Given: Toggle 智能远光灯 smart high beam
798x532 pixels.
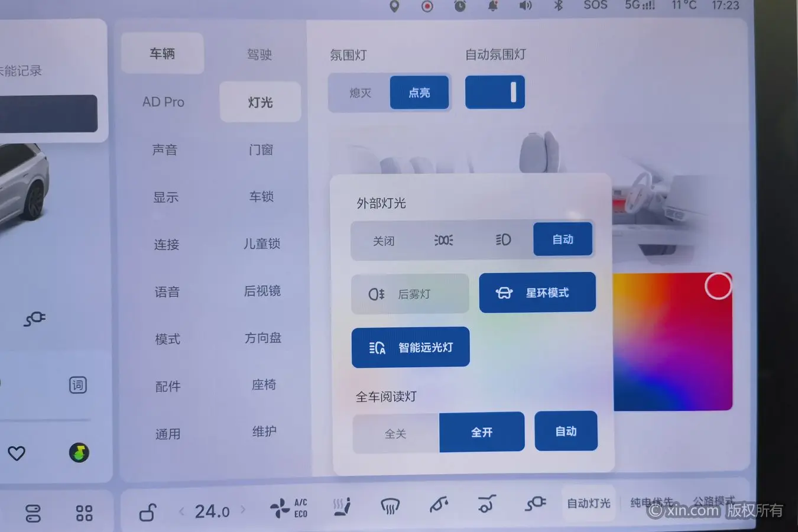Looking at the screenshot, I should point(411,348).
